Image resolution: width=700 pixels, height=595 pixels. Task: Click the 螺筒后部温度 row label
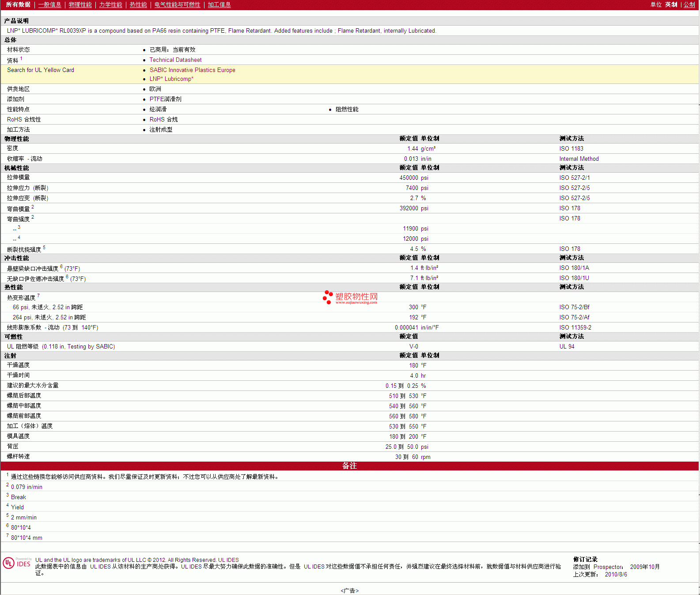24,395
